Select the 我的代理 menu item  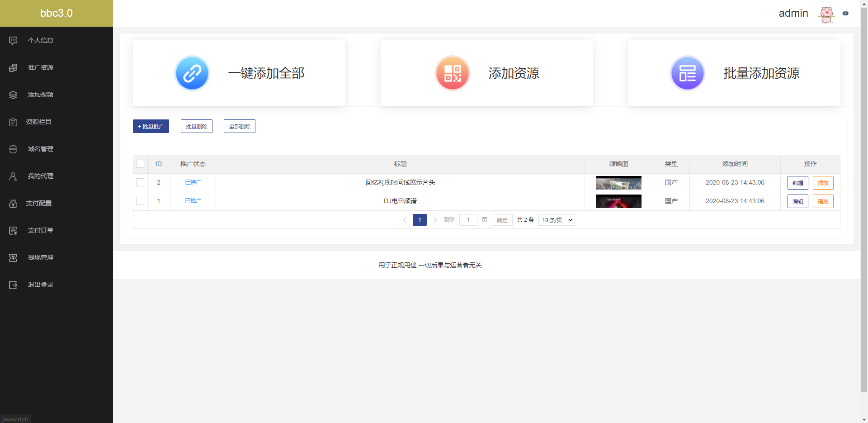click(40, 176)
